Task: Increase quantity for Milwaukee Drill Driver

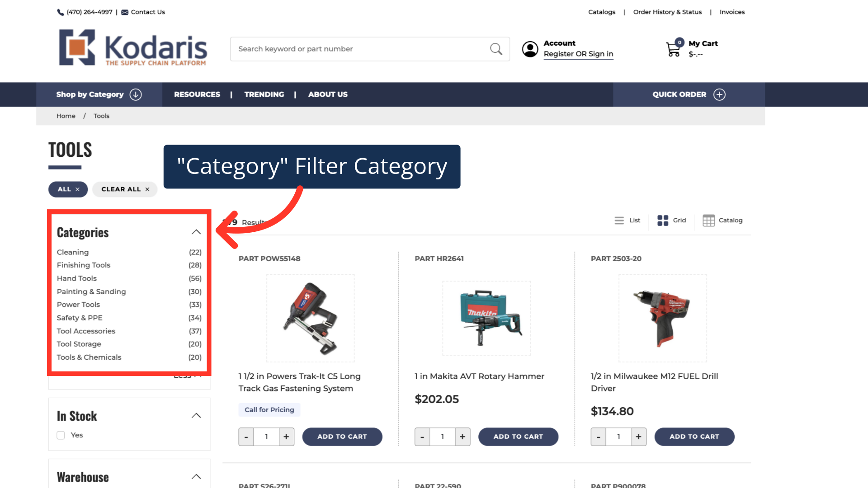Action: [x=638, y=436]
